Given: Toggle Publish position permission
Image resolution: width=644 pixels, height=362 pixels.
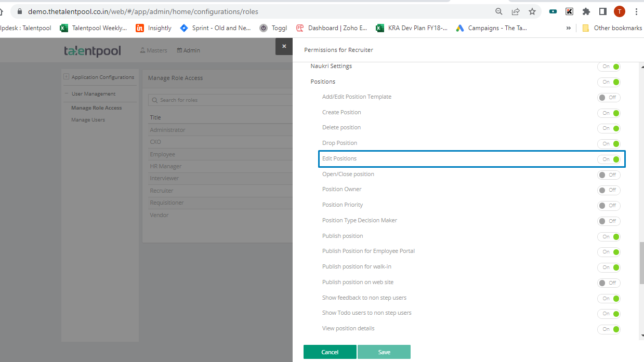Looking at the screenshot, I should 609,236.
